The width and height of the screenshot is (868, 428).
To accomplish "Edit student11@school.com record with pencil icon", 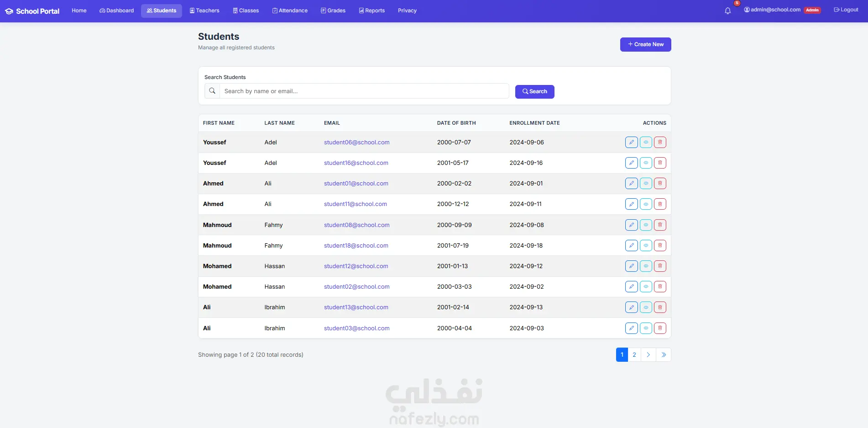I will [632, 204].
